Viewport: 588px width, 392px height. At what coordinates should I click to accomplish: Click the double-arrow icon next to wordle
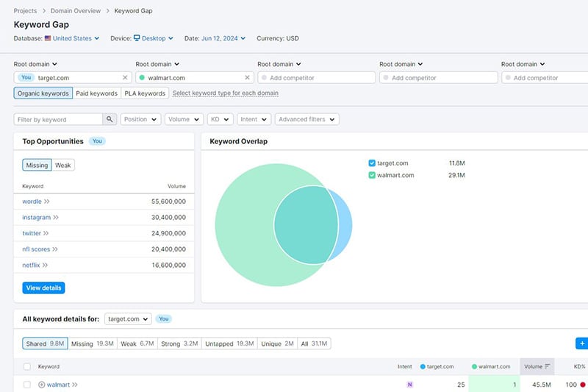click(47, 202)
